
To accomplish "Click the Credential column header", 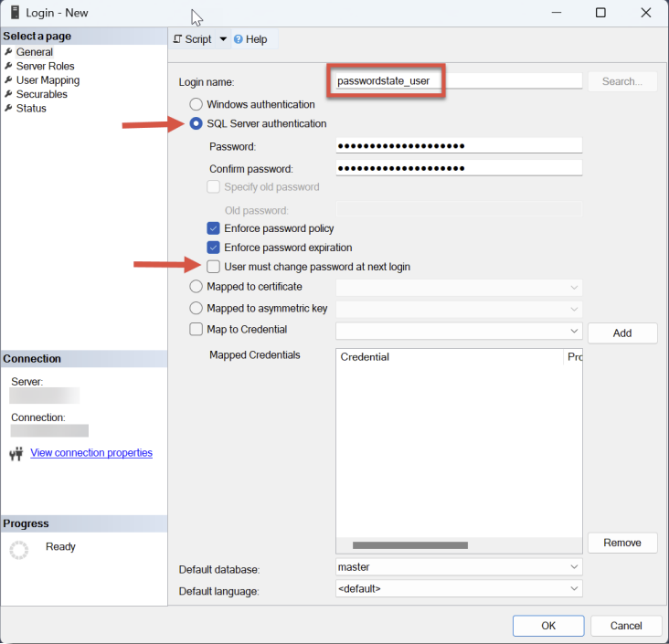I will pyautogui.click(x=450, y=357).
